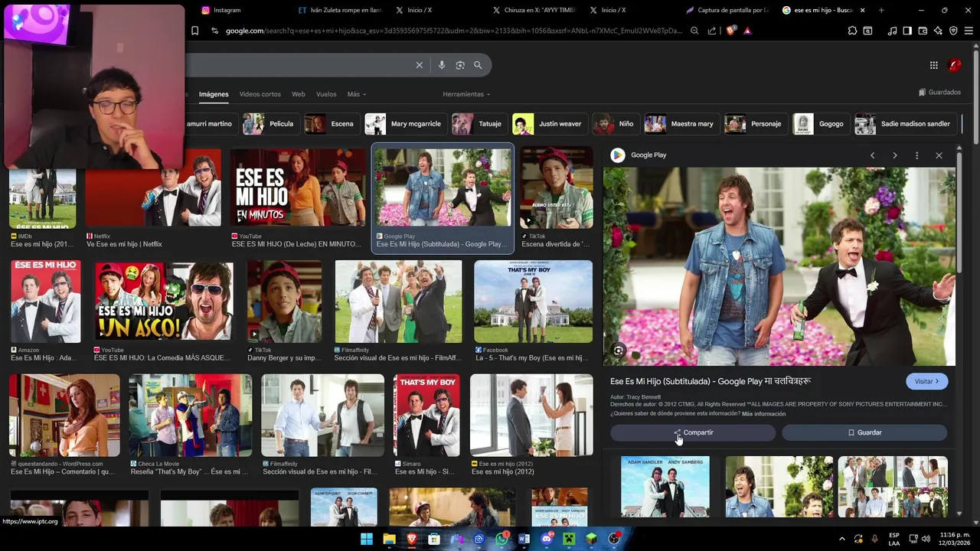Open the Brave VPN shield icon
The width and height of the screenshot is (980, 551).
pos(953,31)
